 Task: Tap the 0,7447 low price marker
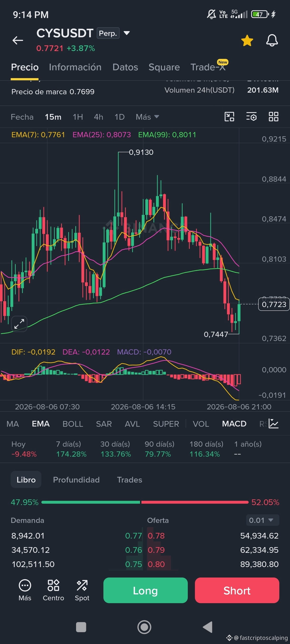(216, 334)
